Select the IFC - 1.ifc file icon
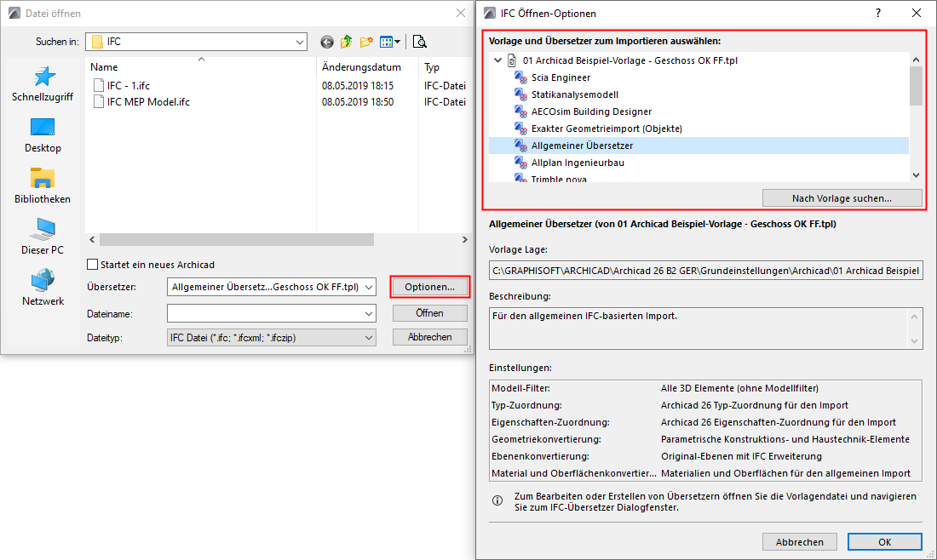The height and width of the screenshot is (560, 937). 99,85
